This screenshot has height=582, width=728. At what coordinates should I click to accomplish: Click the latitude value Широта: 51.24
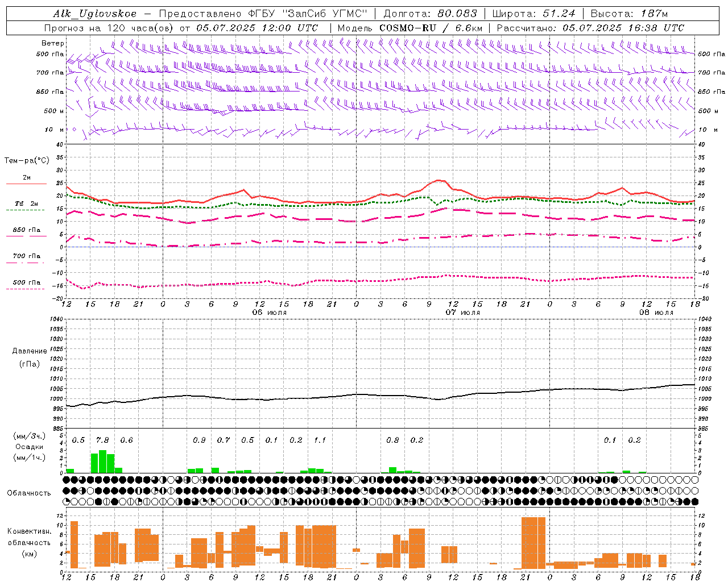coord(533,14)
